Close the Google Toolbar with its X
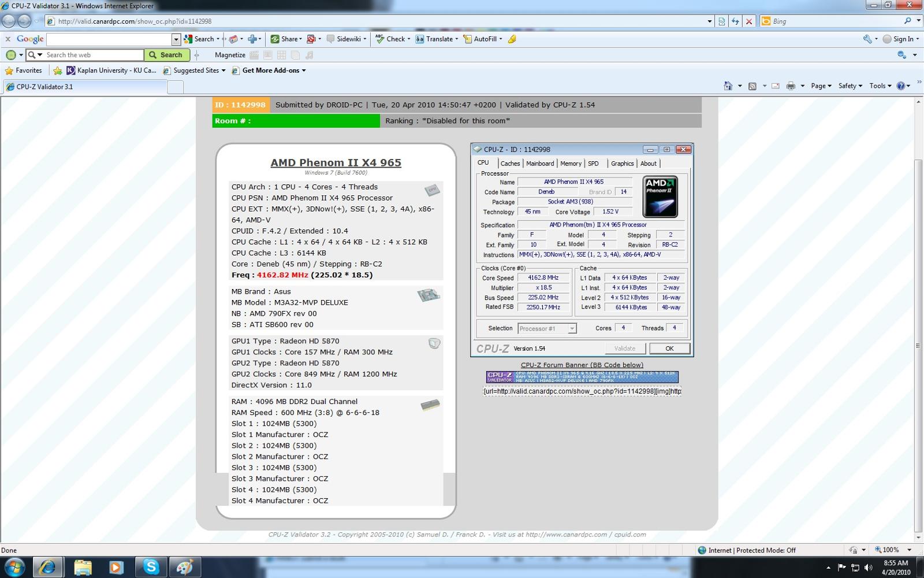The height and width of the screenshot is (578, 924). coord(8,39)
